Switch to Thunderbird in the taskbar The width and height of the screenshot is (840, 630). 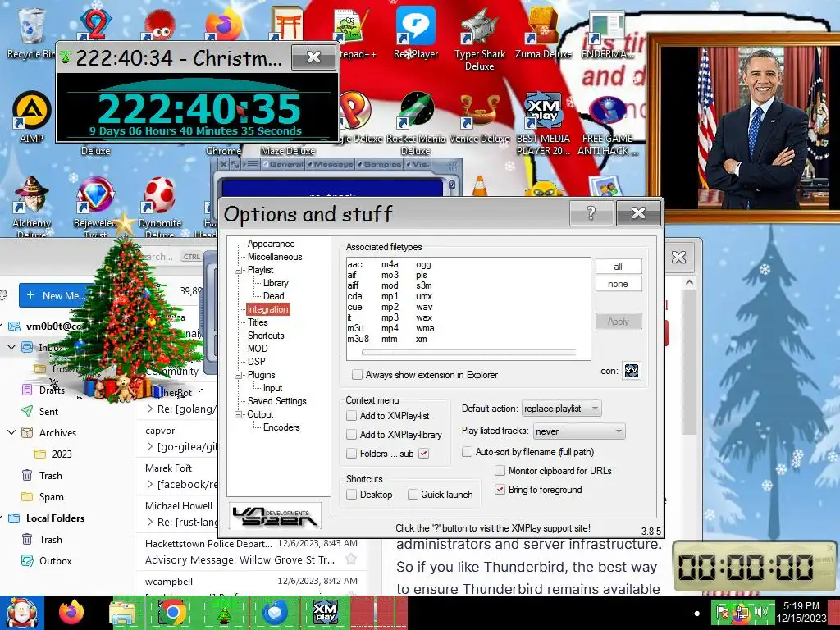point(275,613)
